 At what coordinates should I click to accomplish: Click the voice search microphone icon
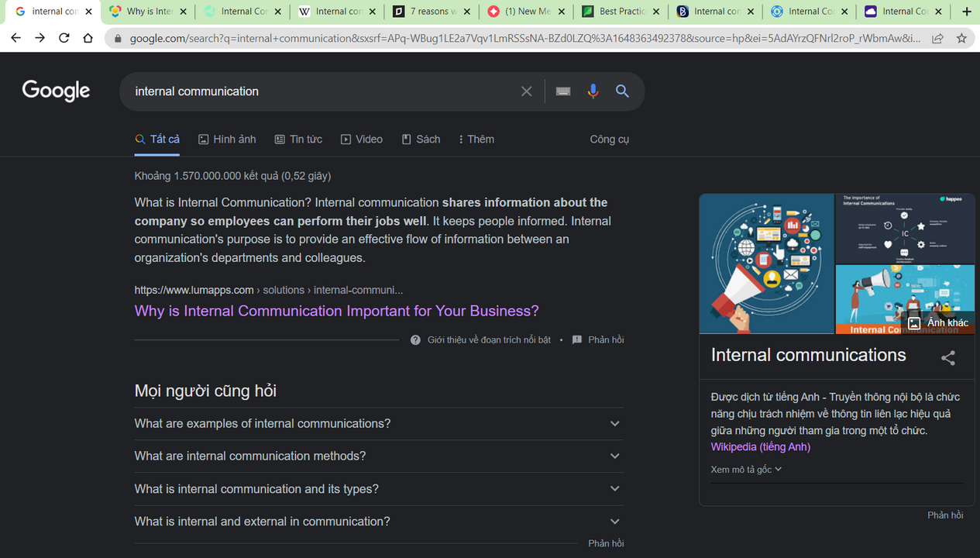(x=593, y=91)
